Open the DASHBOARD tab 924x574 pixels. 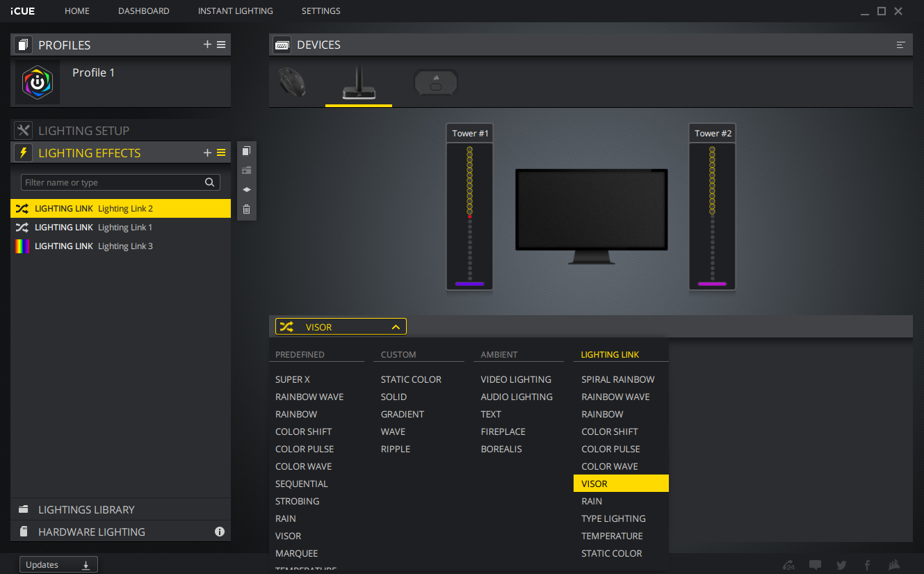[x=144, y=11]
